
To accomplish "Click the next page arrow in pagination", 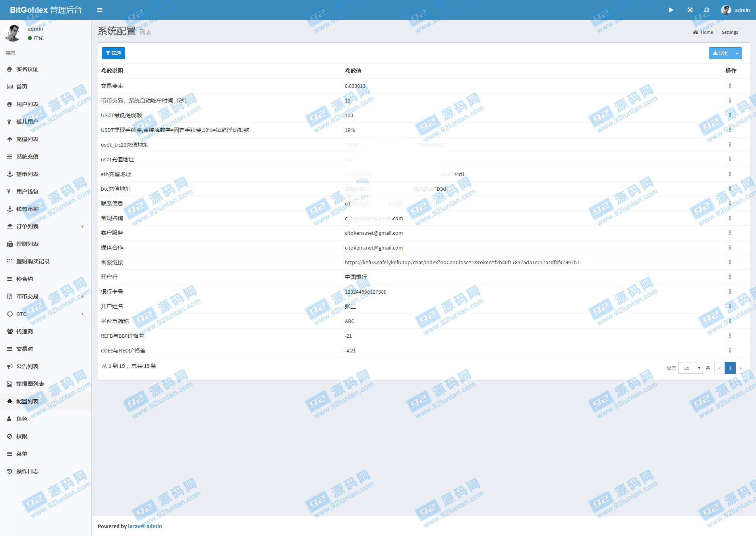I will 741,368.
